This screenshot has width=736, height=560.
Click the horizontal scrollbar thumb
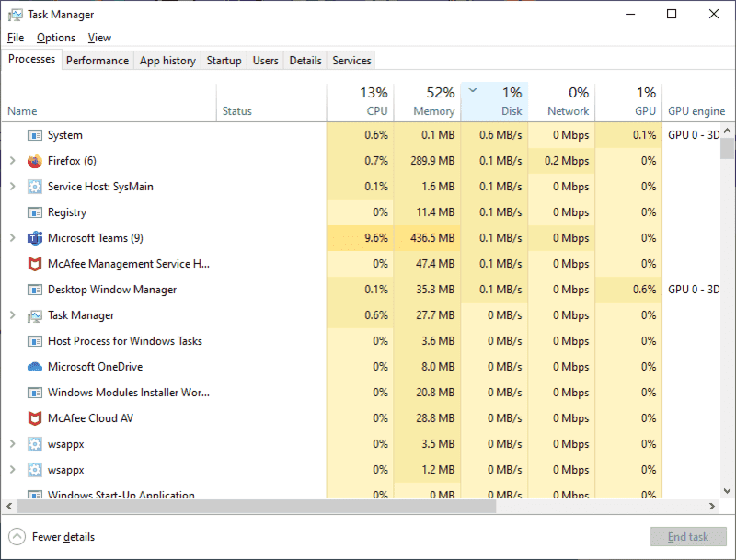tap(257, 506)
